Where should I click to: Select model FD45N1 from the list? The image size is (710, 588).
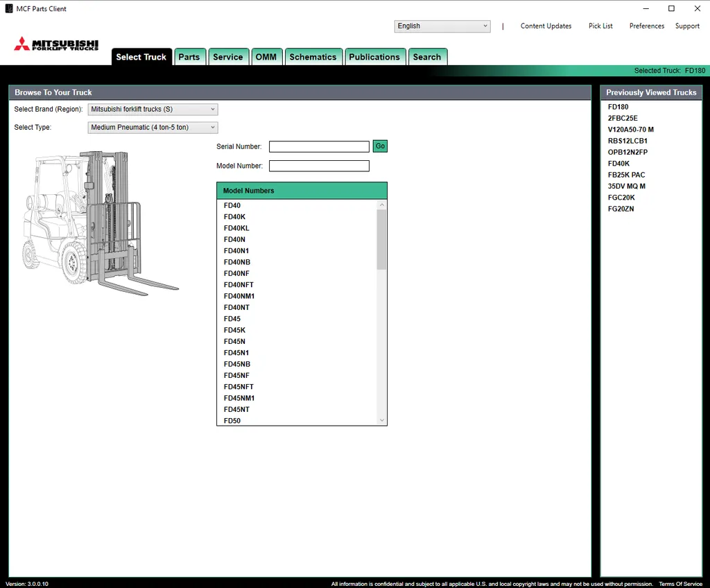click(x=236, y=353)
